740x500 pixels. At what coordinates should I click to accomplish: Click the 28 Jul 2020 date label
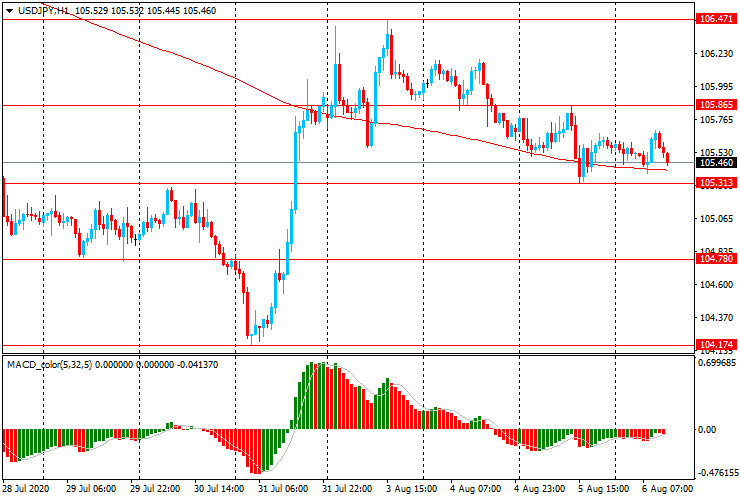tap(26, 489)
